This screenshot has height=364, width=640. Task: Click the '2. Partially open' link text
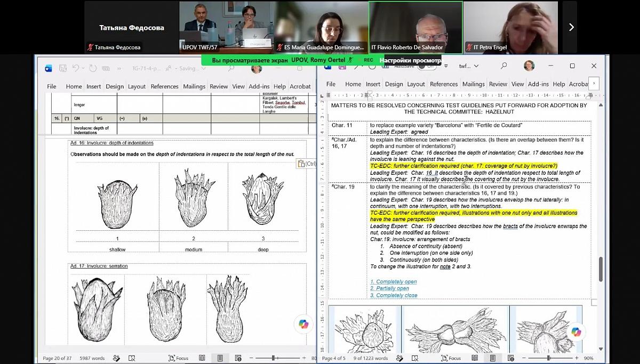390,288
